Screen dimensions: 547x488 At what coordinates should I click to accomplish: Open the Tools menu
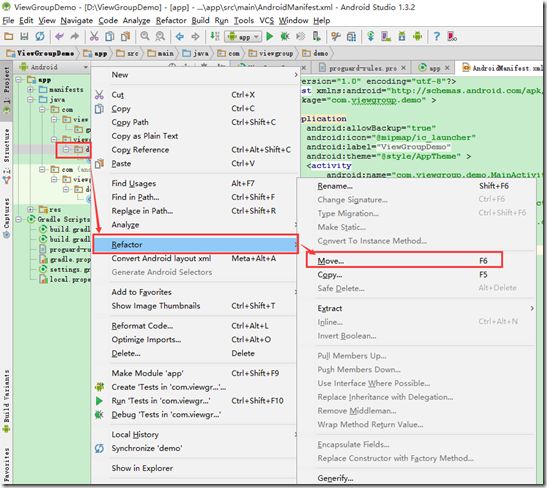point(243,21)
